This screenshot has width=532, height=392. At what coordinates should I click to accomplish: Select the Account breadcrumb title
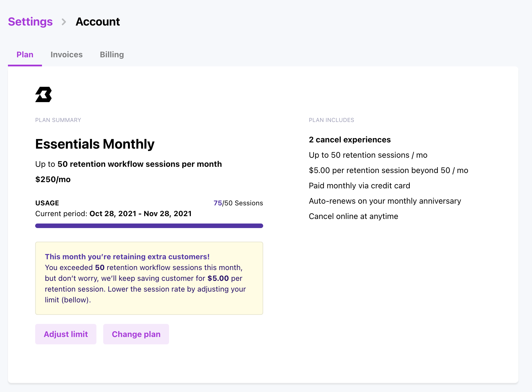[x=98, y=22]
